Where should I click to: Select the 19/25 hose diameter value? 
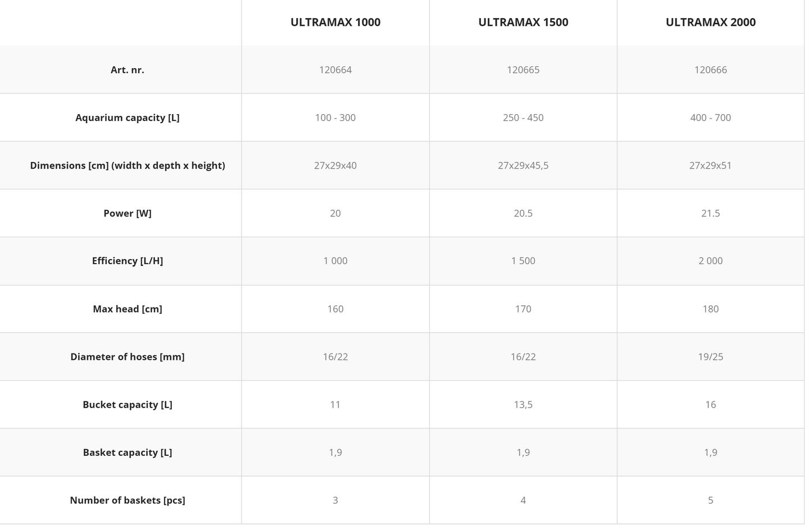click(710, 357)
